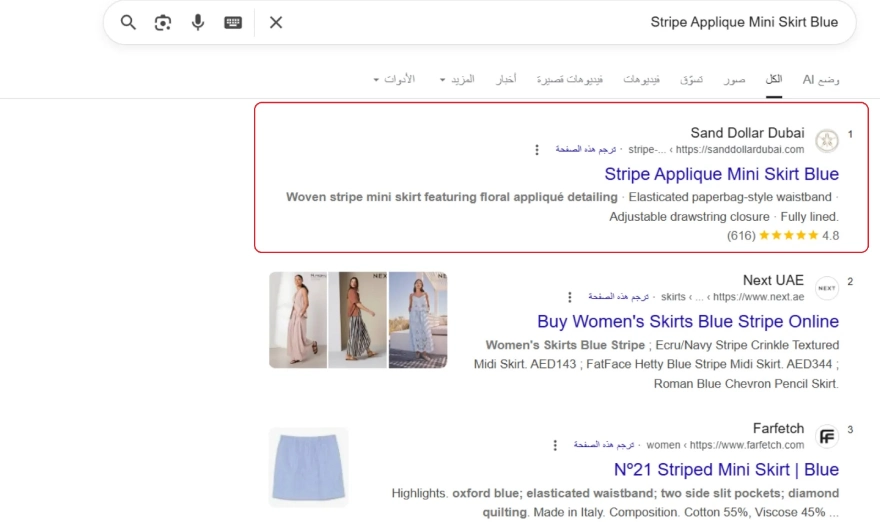Screen dimensions: 880x522
Task: Open more options for Next UAE result
Action: tap(570, 297)
